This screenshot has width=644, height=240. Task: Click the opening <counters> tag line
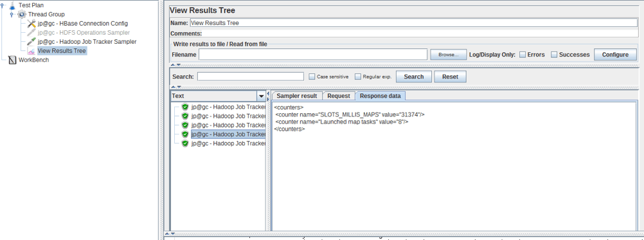click(289, 107)
